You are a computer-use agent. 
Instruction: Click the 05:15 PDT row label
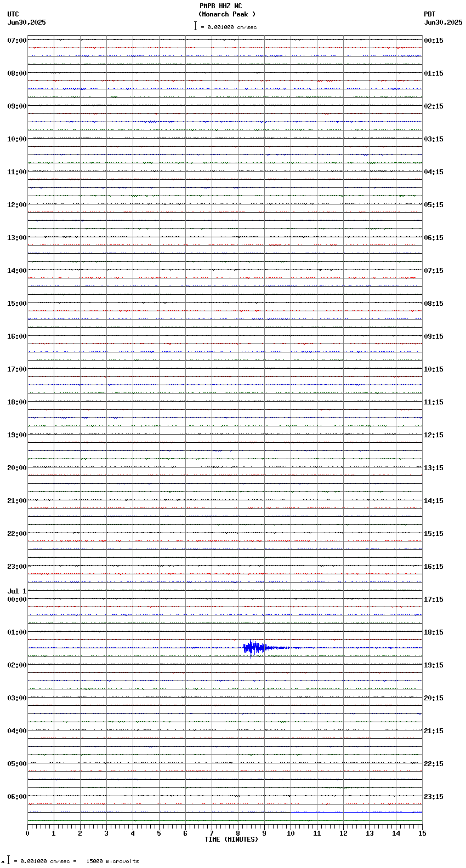tap(434, 205)
